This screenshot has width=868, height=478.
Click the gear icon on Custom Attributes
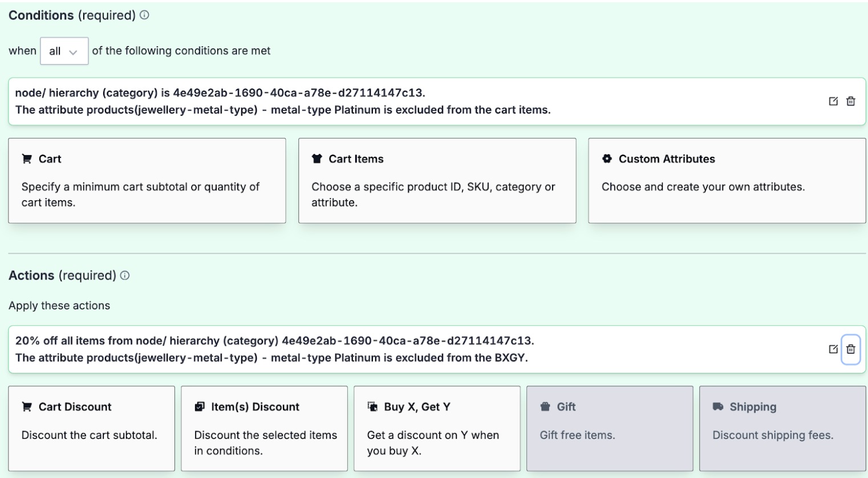[x=606, y=159]
